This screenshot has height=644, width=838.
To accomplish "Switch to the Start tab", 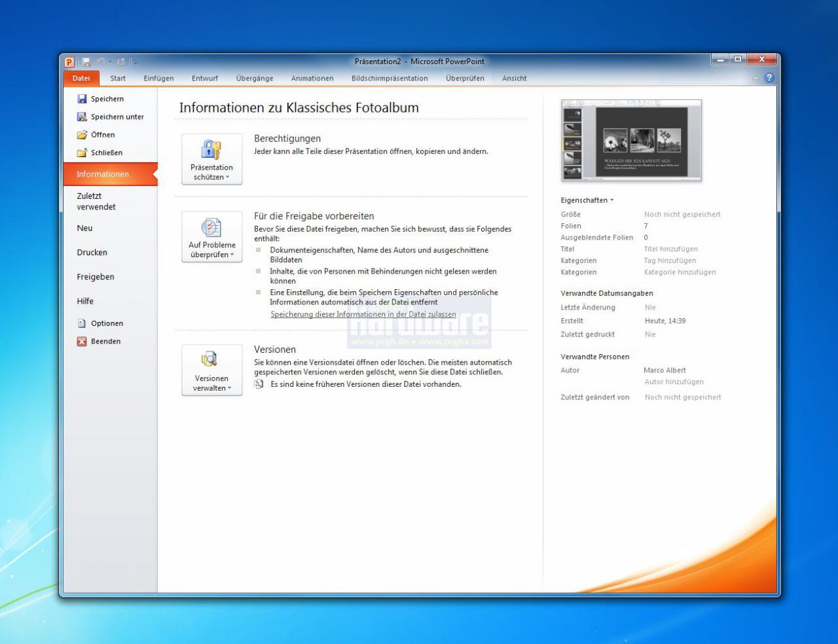I will coord(118,79).
